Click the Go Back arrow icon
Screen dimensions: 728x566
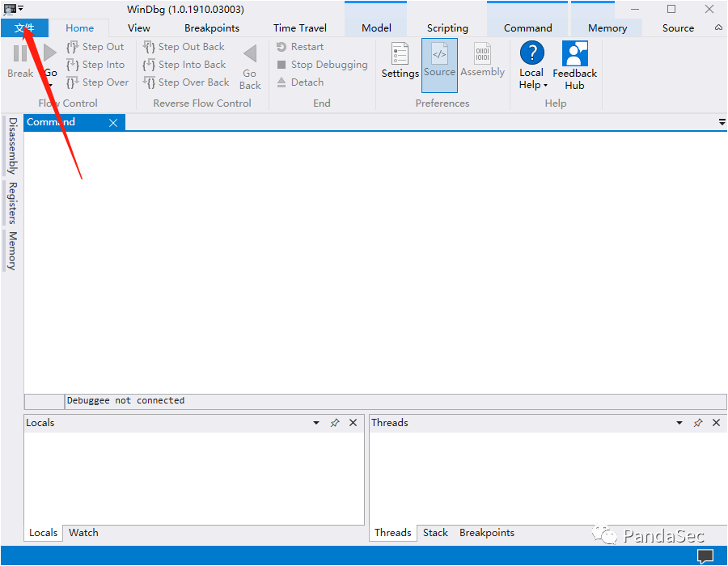click(x=250, y=53)
